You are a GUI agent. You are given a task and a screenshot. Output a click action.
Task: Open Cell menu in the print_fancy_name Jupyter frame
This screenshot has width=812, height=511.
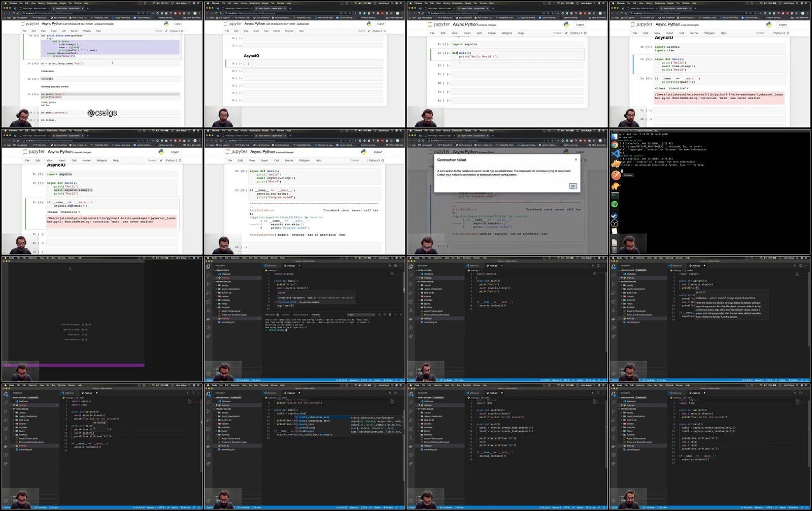(63, 31)
